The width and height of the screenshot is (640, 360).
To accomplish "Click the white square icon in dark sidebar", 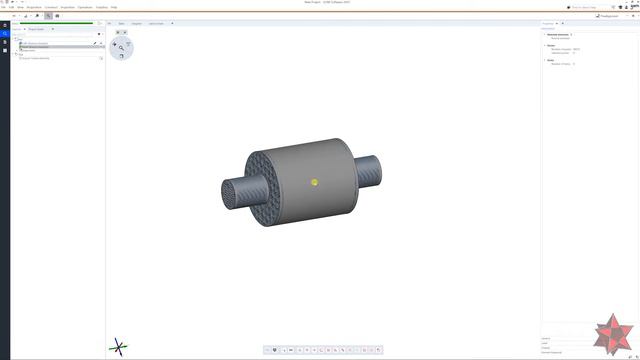I will click(x=5, y=51).
